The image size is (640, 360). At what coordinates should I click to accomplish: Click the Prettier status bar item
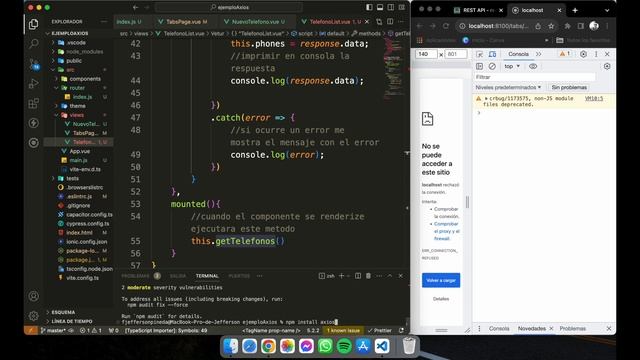pos(380,331)
